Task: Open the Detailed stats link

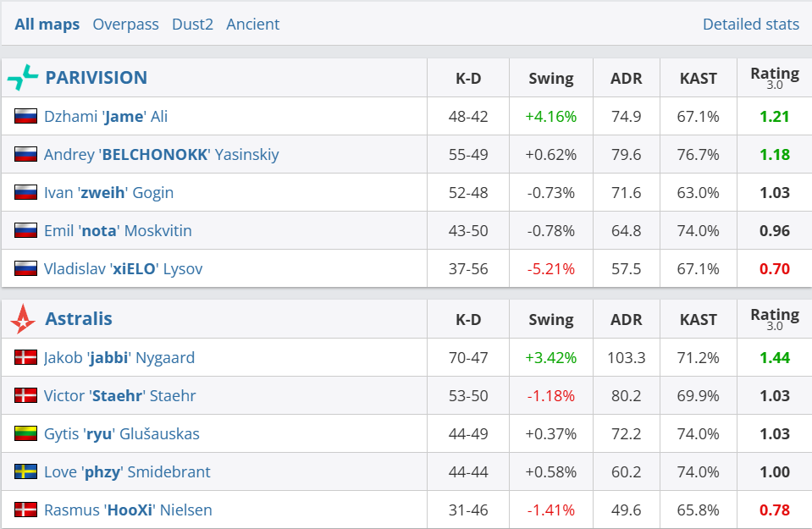Action: [750, 25]
